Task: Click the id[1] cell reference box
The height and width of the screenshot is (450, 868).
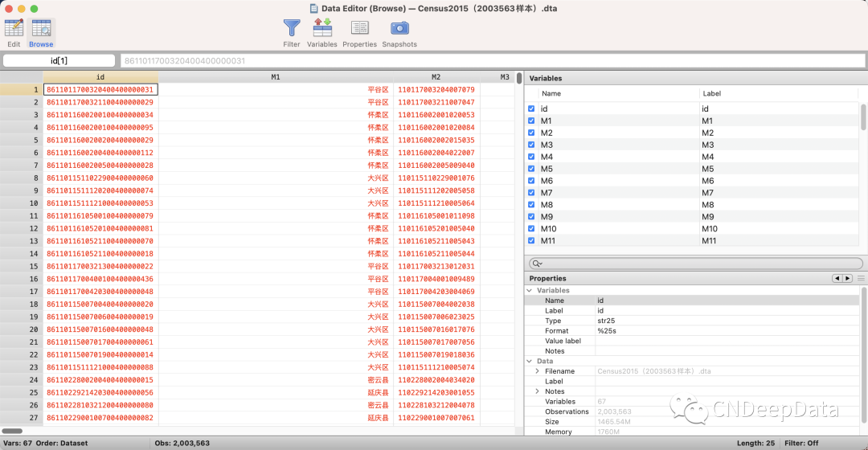Action: pyautogui.click(x=59, y=60)
